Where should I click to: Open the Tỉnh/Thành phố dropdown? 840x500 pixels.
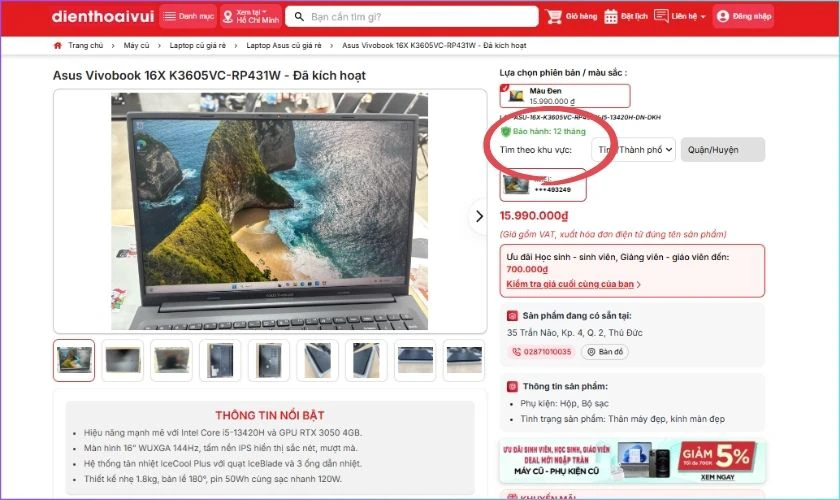click(x=633, y=150)
